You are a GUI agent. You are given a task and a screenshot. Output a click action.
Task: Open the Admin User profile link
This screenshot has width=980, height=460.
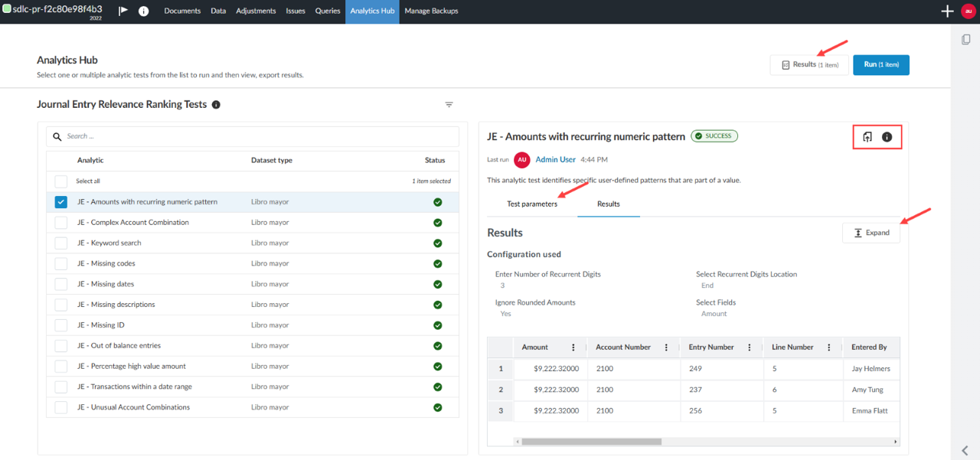pyautogui.click(x=555, y=159)
